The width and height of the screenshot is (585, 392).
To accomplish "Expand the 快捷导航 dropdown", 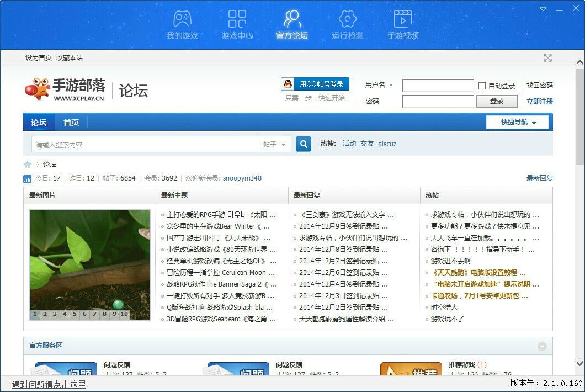I will tap(517, 121).
